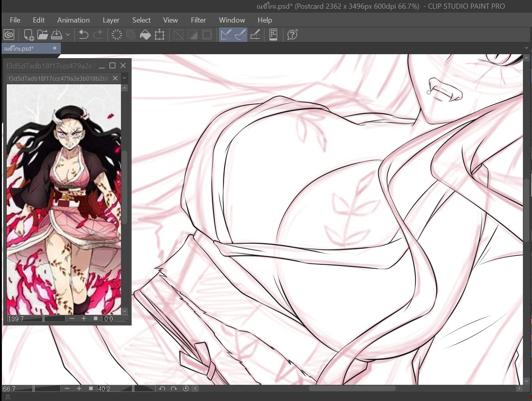Screen dimensions: 532x401
Task: Zoom in the main canvas with plus
Action: click(79, 389)
